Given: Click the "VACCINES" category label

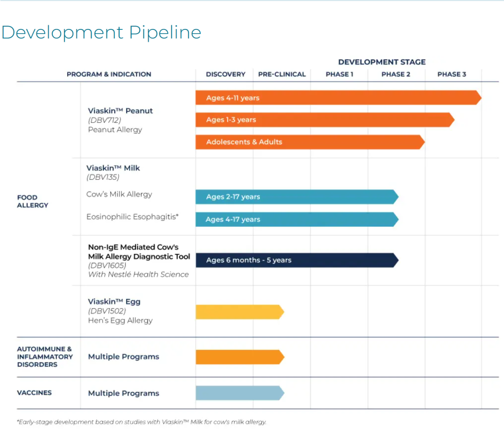Looking at the screenshot, I should click(x=35, y=393).
